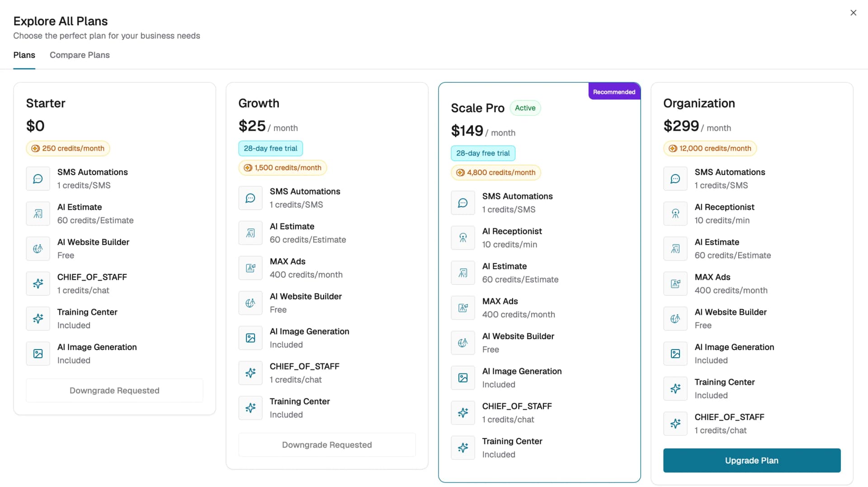Image resolution: width=868 pixels, height=487 pixels.
Task: Click the Training Center icon in Organization plan
Action: 675,388
